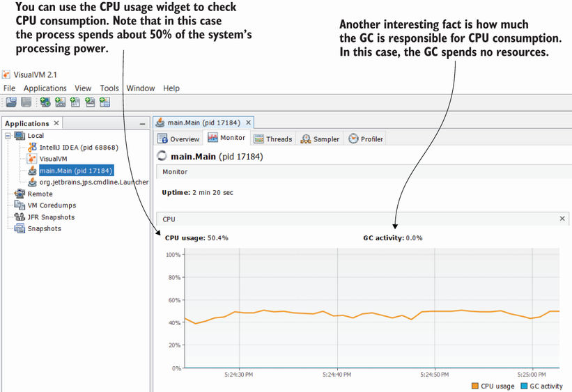572x392 pixels.
Task: Close the Applications panel tab
Action: click(56, 123)
